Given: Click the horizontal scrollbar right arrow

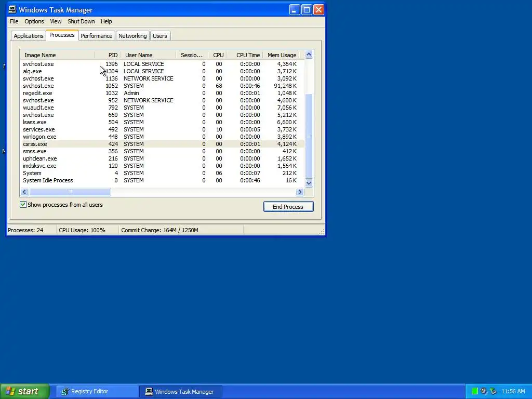Looking at the screenshot, I should click(x=300, y=192).
